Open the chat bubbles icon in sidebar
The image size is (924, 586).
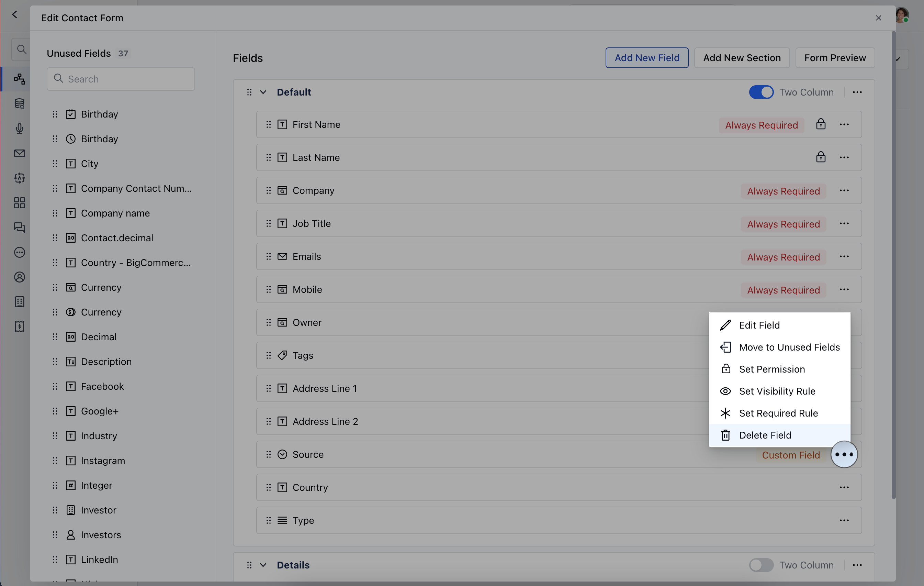point(19,227)
